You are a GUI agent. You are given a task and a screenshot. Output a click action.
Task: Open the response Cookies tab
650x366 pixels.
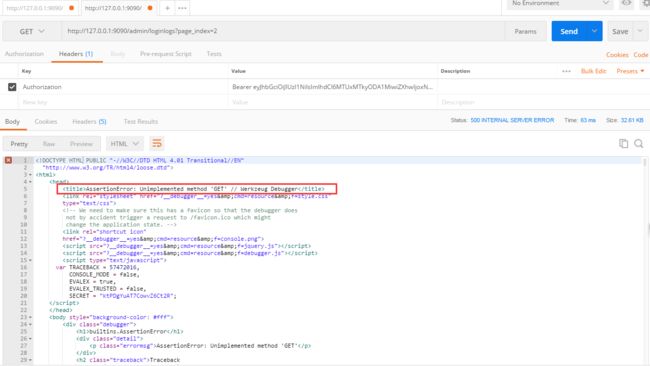[x=46, y=121]
